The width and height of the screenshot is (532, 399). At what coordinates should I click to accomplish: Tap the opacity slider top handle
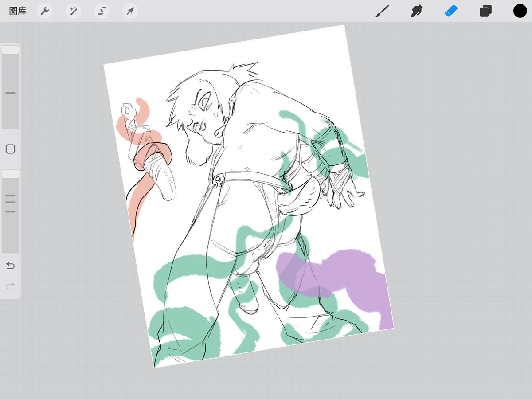coord(10,174)
